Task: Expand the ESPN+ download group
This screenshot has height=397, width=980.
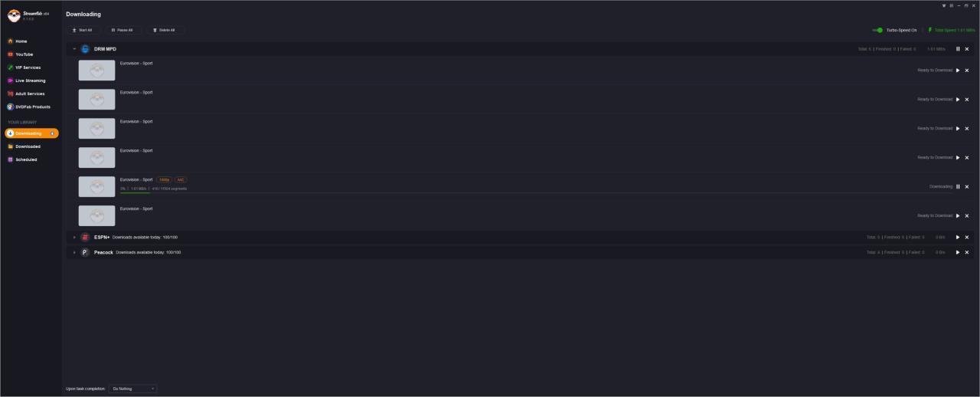Action: pyautogui.click(x=74, y=238)
